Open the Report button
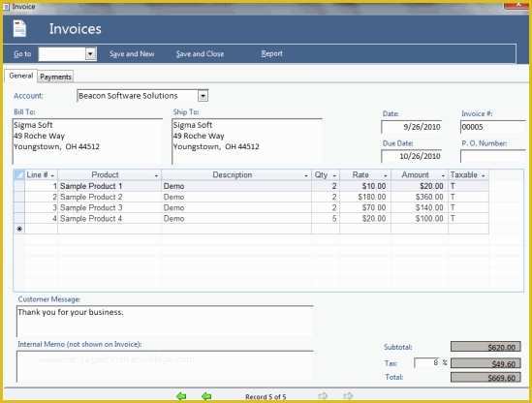Image resolution: width=532 pixels, height=403 pixels. (x=271, y=53)
